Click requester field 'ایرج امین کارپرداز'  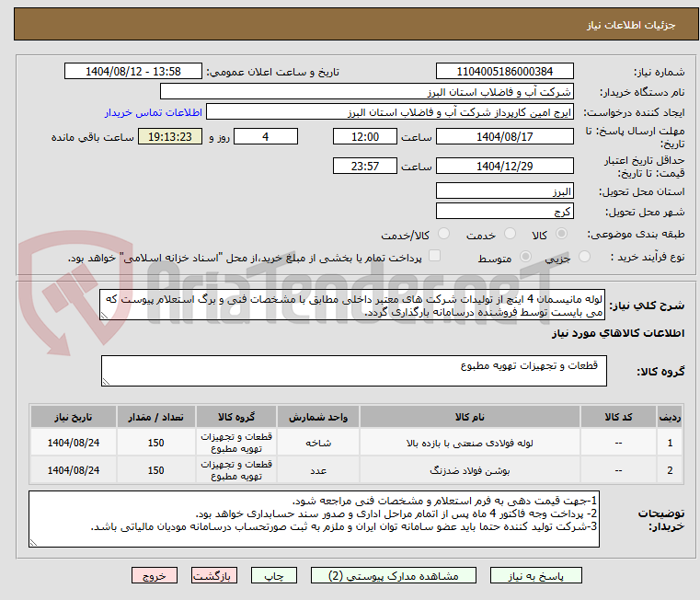(x=390, y=112)
